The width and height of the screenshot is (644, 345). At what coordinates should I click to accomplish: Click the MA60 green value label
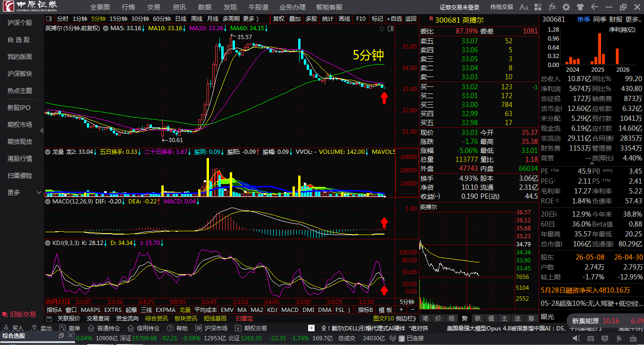[x=249, y=28]
